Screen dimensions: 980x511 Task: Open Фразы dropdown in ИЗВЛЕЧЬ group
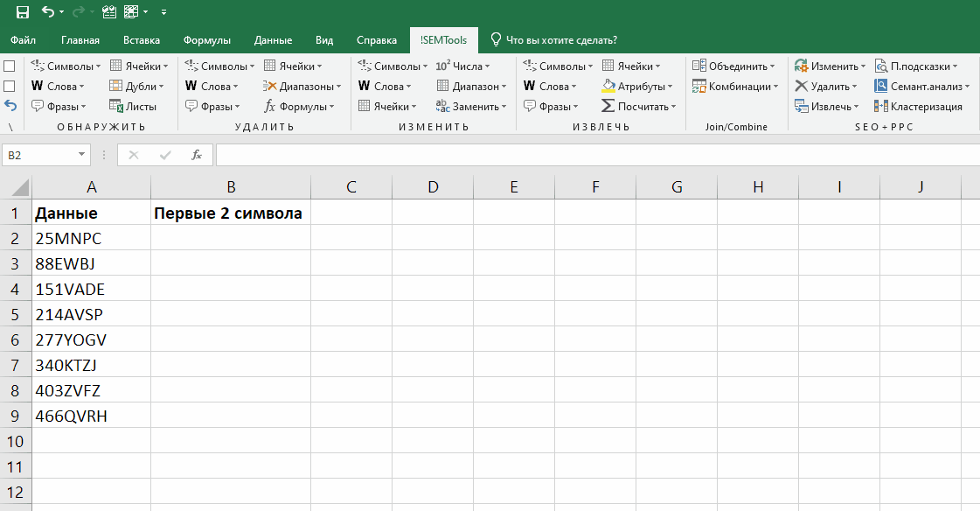552,107
